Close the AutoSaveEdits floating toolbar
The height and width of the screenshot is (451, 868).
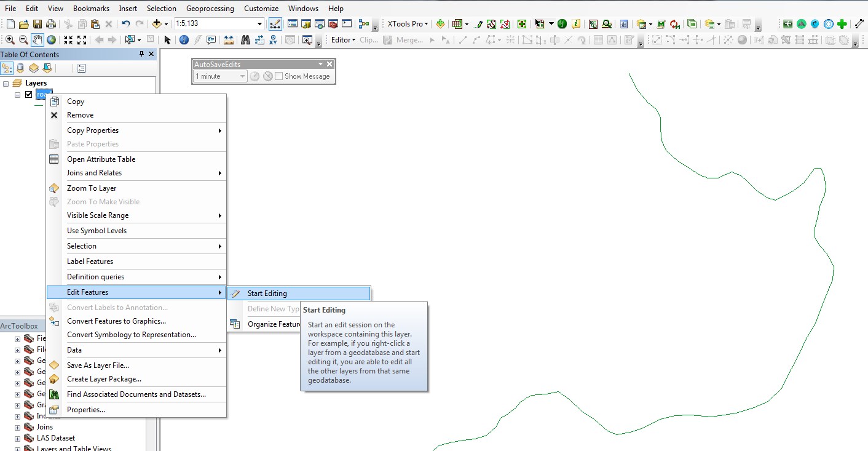[x=329, y=64]
